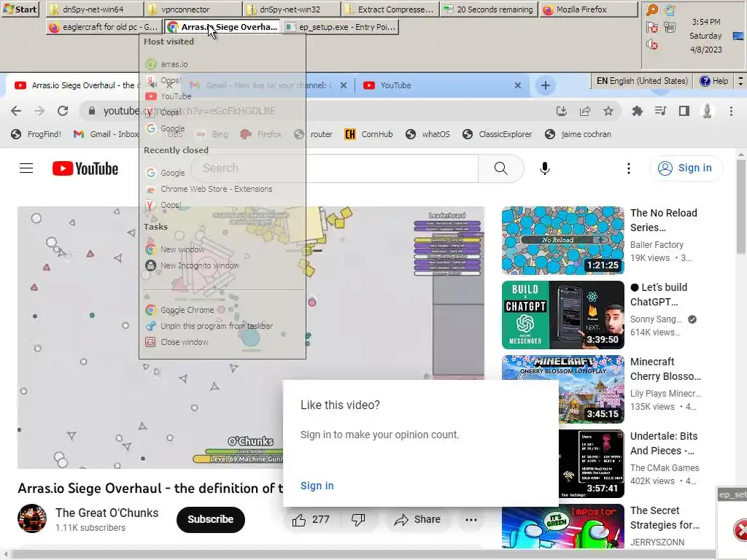Click the address bar URL
747x560 pixels.
(x=189, y=111)
